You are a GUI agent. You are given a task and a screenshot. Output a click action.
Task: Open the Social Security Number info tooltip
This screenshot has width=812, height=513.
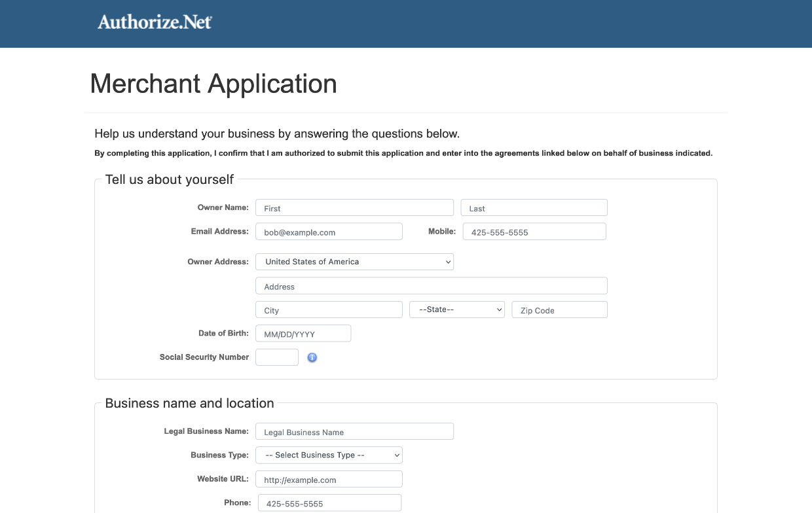pos(312,357)
